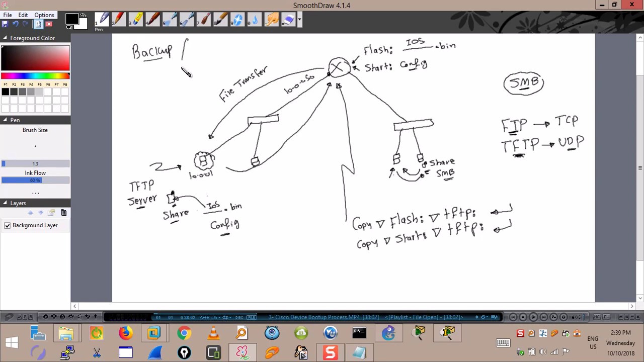The image size is (644, 362).
Task: Click Play in the media player bar
Action: pos(533,317)
